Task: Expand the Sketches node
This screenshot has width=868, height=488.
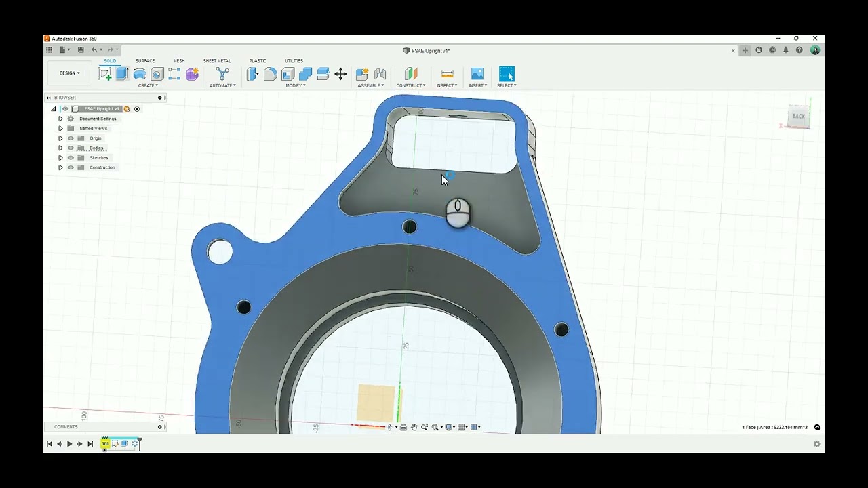Action: (60, 158)
